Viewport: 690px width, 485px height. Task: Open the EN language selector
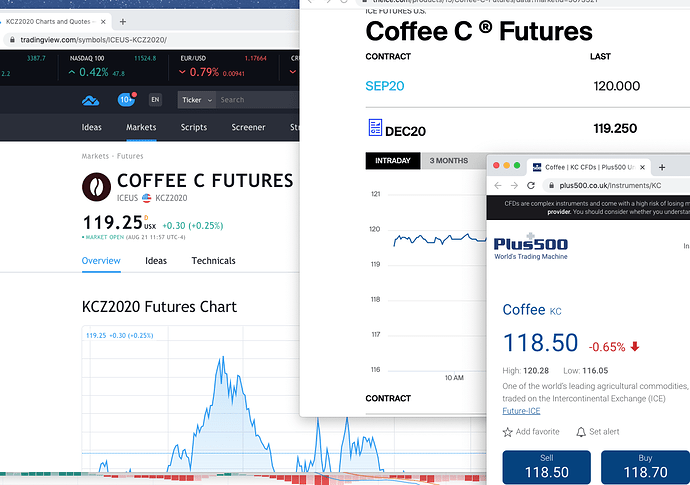(155, 100)
